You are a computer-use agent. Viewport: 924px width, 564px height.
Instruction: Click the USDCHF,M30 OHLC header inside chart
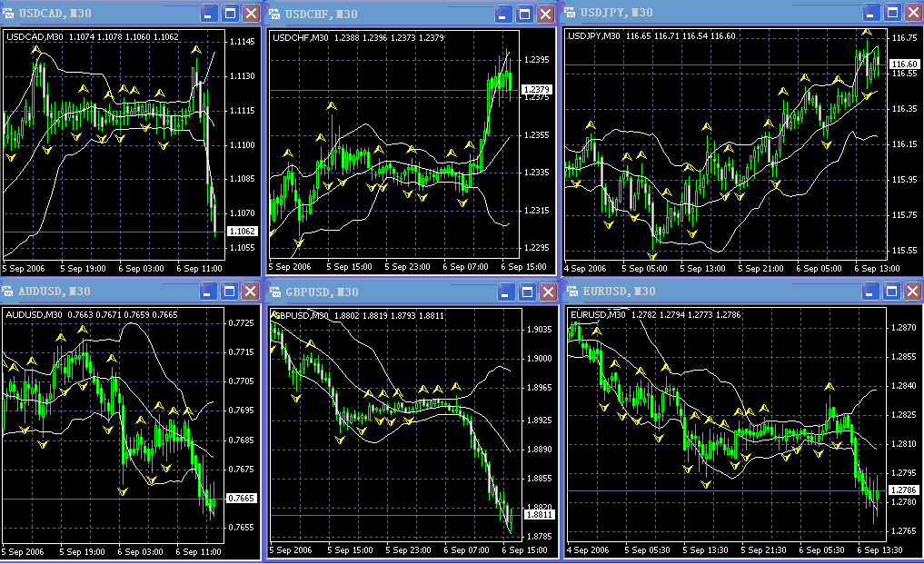(x=358, y=38)
